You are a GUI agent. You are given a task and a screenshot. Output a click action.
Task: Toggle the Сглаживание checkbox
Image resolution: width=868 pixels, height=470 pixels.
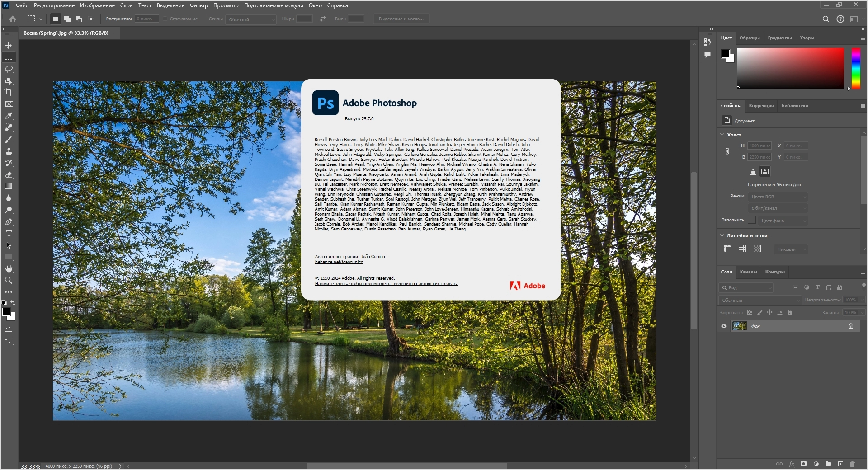(165, 19)
